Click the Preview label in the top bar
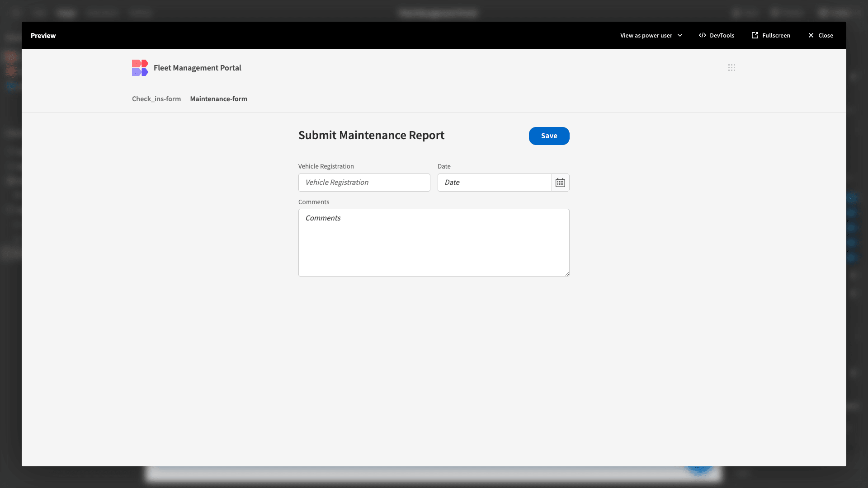 [x=43, y=35]
